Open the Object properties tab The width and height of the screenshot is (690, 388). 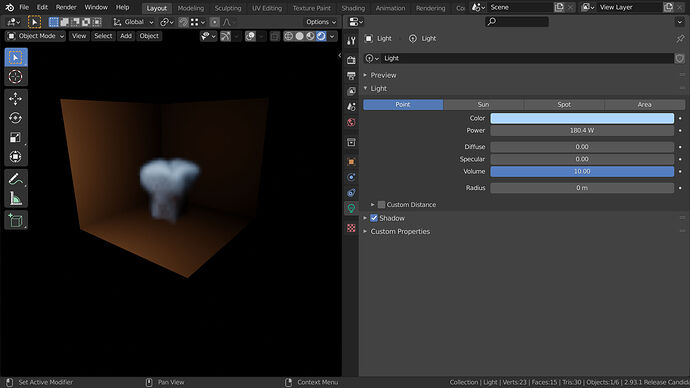point(351,161)
